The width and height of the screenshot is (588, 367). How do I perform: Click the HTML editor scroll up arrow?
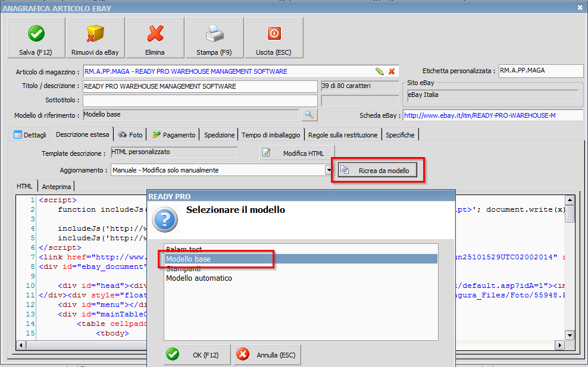[x=570, y=200]
